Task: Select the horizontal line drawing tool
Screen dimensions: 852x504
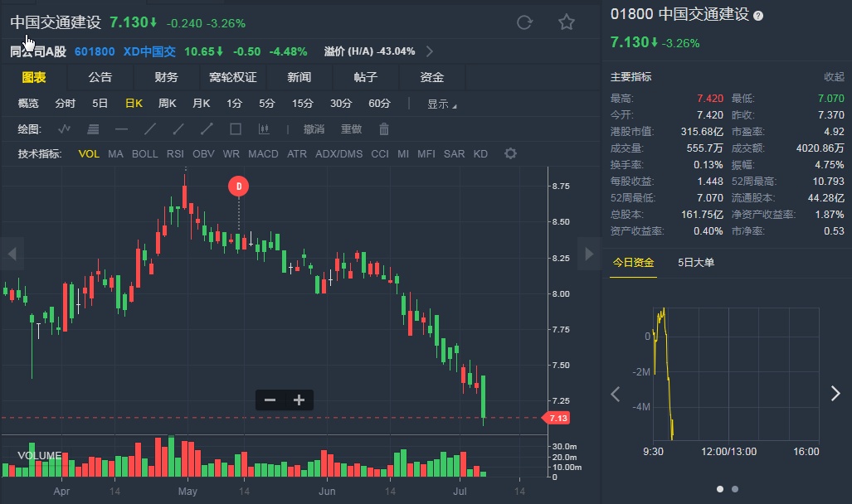Action: [x=121, y=128]
